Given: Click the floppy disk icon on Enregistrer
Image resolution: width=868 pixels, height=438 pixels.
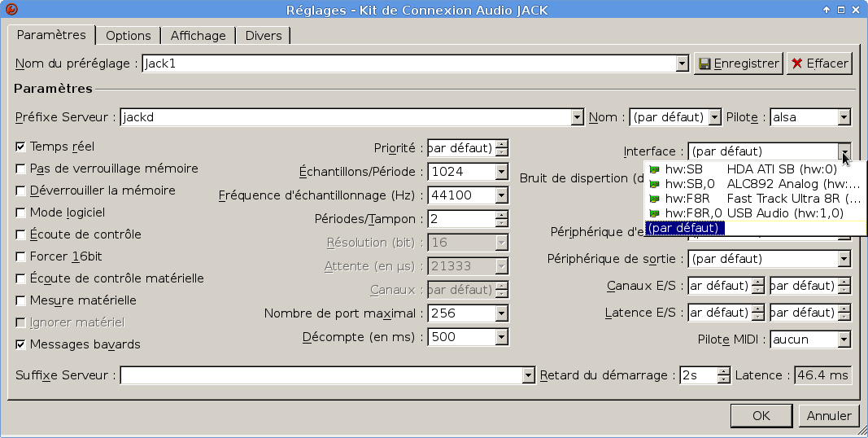Looking at the screenshot, I should 704,64.
